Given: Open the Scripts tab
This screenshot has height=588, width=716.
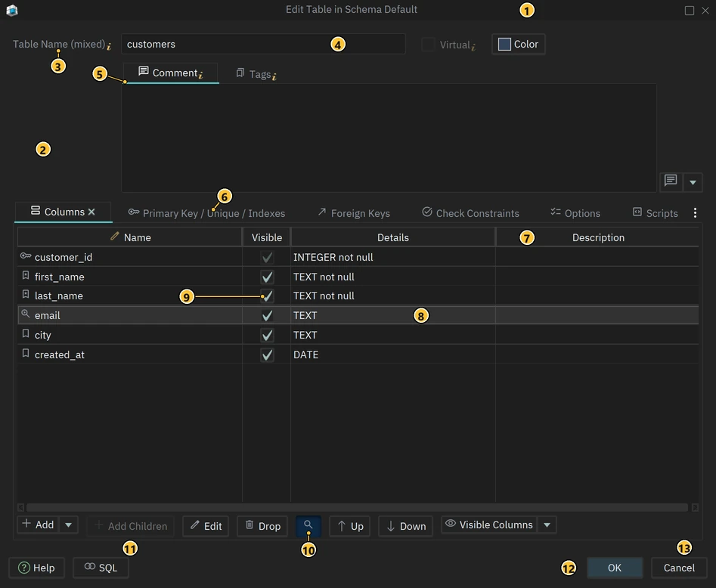Looking at the screenshot, I should point(656,213).
